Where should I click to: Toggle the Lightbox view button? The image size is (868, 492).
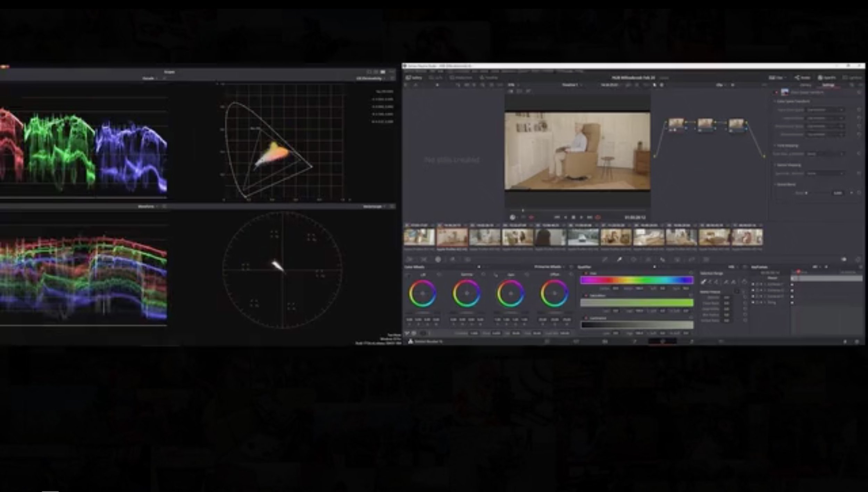(852, 78)
